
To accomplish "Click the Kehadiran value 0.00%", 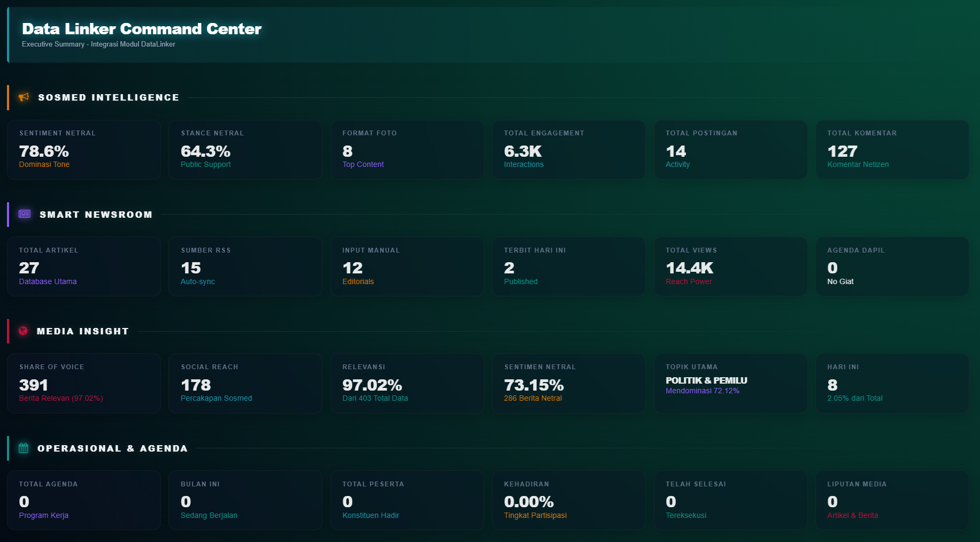I will [529, 502].
